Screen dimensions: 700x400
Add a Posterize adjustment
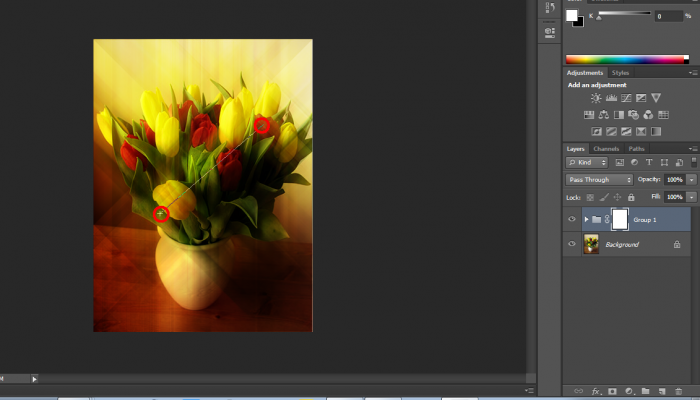[x=611, y=131]
